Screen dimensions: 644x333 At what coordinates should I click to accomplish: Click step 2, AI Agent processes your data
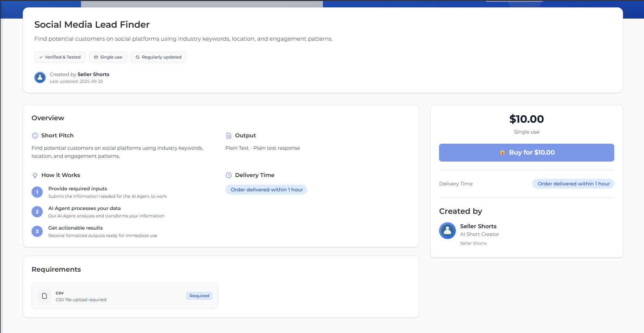tap(84, 208)
